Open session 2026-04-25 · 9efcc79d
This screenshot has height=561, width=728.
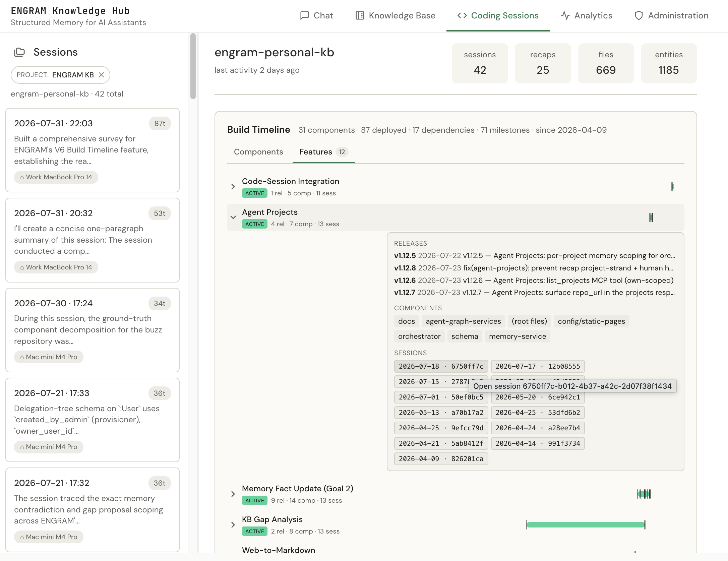(x=441, y=428)
